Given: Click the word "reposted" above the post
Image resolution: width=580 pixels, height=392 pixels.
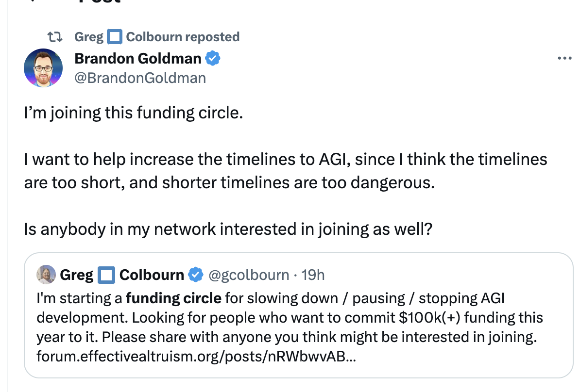Looking at the screenshot, I should coord(212,37).
